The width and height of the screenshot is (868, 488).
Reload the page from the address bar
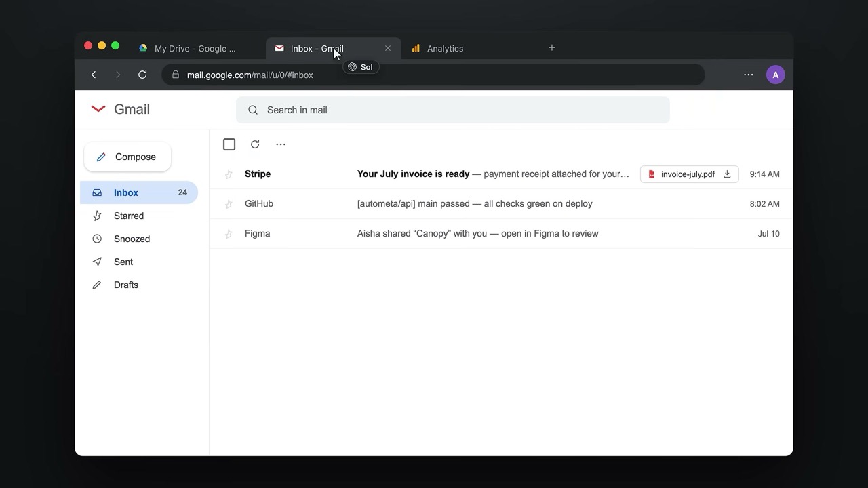(x=142, y=75)
